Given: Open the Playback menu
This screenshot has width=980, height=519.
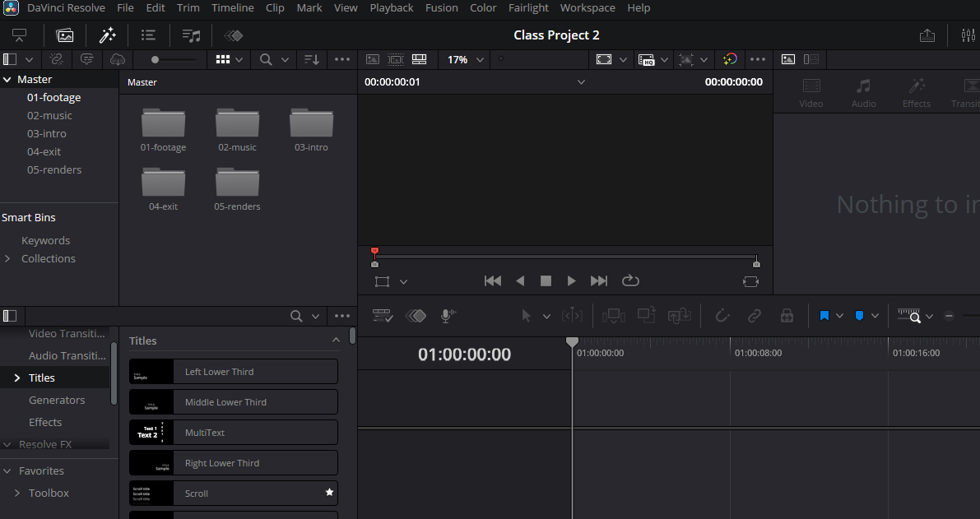Looking at the screenshot, I should (x=391, y=7).
